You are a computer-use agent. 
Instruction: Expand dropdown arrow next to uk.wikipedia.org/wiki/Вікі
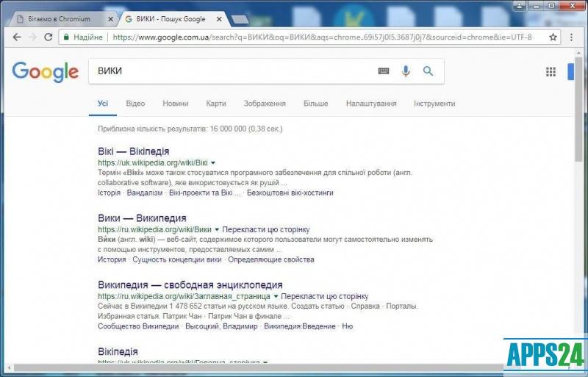(213, 162)
